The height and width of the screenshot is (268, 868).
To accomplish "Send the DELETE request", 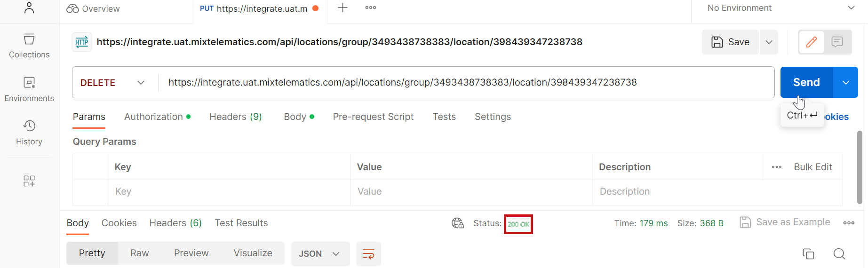I will (x=806, y=82).
